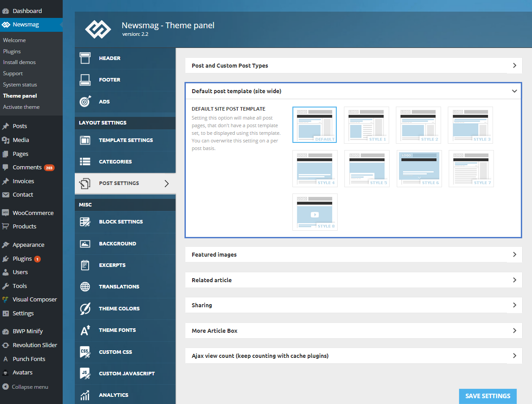Select the Default post template
The image size is (532, 404).
(x=314, y=125)
